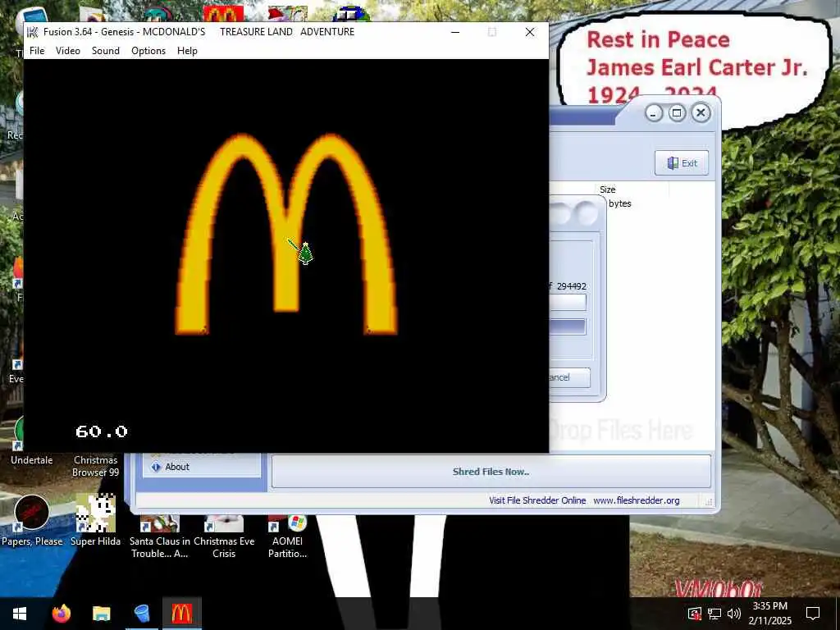The width and height of the screenshot is (840, 630).
Task: Click the upper progress bar in shredding dialog
Action: [x=568, y=302]
